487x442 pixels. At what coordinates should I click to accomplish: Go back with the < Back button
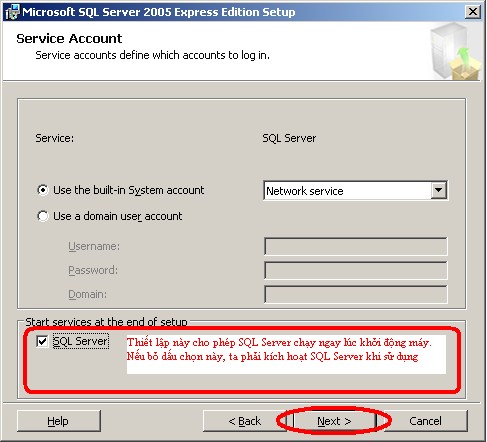point(245,421)
